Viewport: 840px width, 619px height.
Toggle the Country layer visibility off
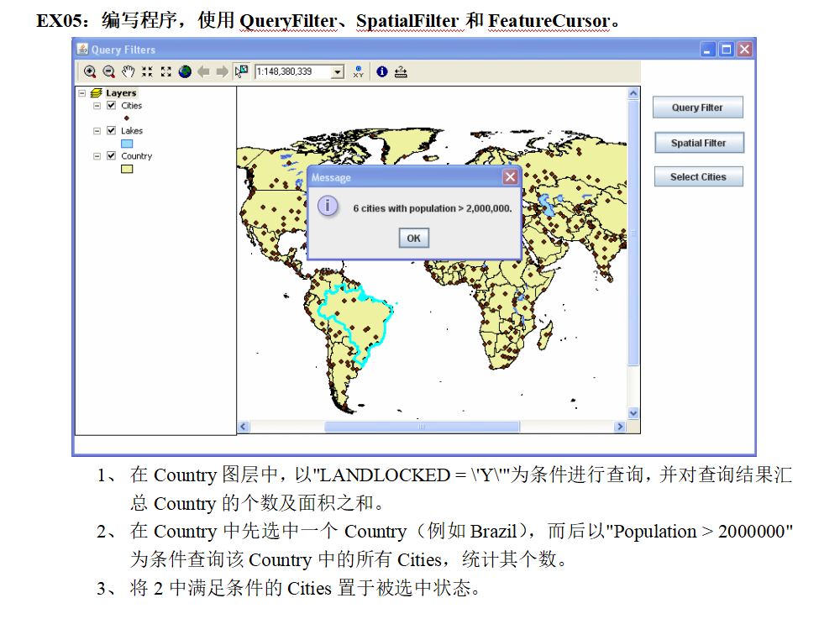point(111,155)
